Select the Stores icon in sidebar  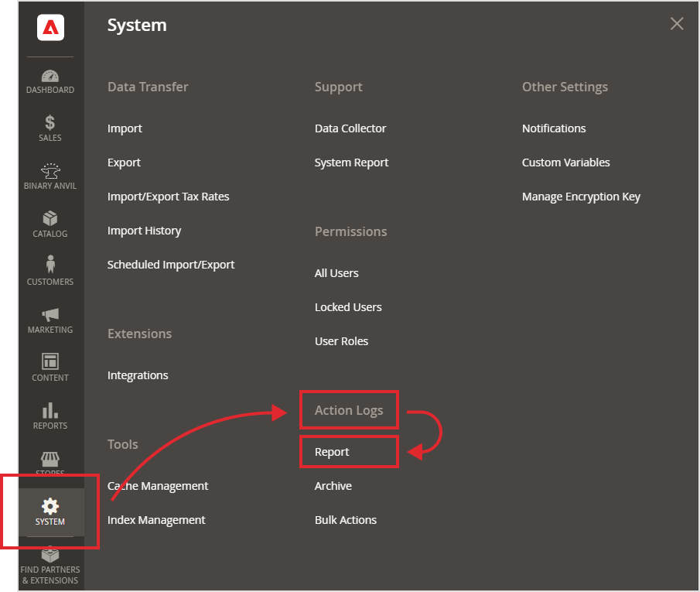[x=50, y=458]
